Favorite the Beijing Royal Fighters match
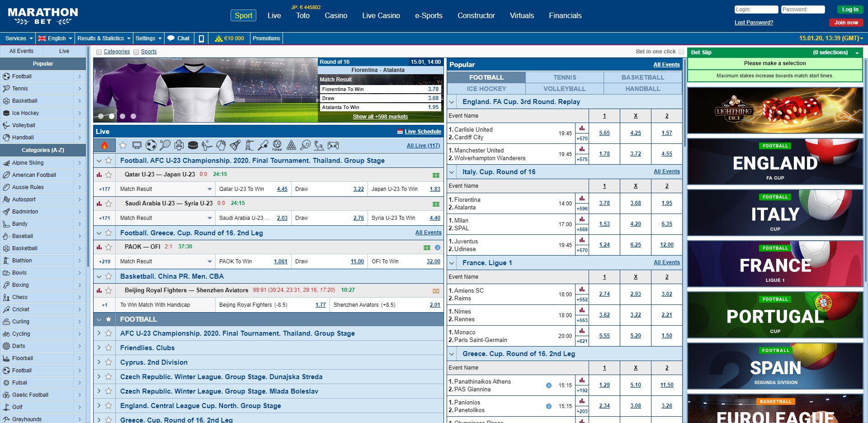Image resolution: width=868 pixels, height=423 pixels. 108,290
